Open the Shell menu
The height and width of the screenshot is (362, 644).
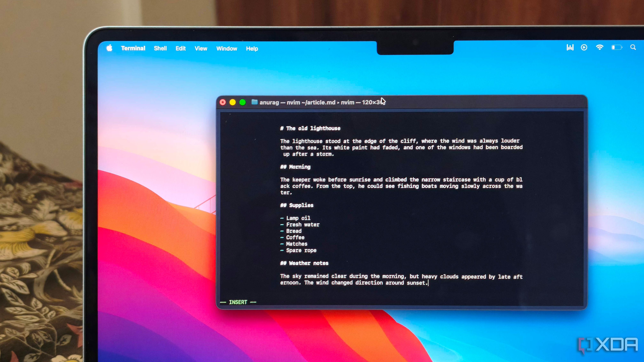click(160, 48)
